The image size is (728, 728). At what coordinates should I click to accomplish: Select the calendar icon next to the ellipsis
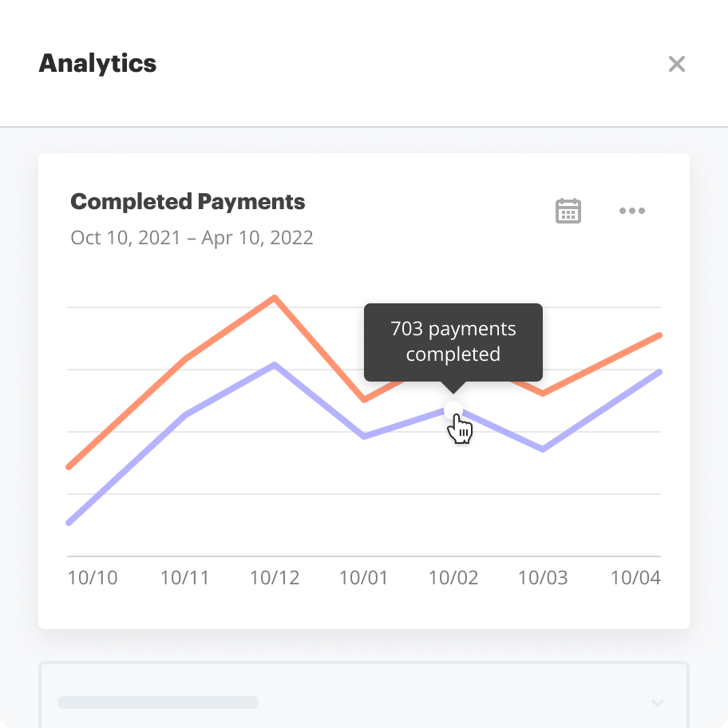pos(568,210)
